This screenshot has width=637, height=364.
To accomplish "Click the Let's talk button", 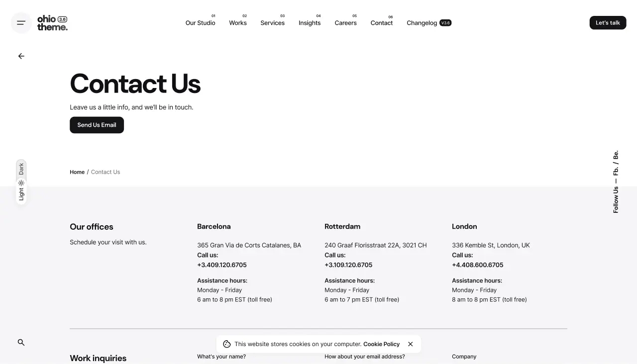I will [608, 23].
